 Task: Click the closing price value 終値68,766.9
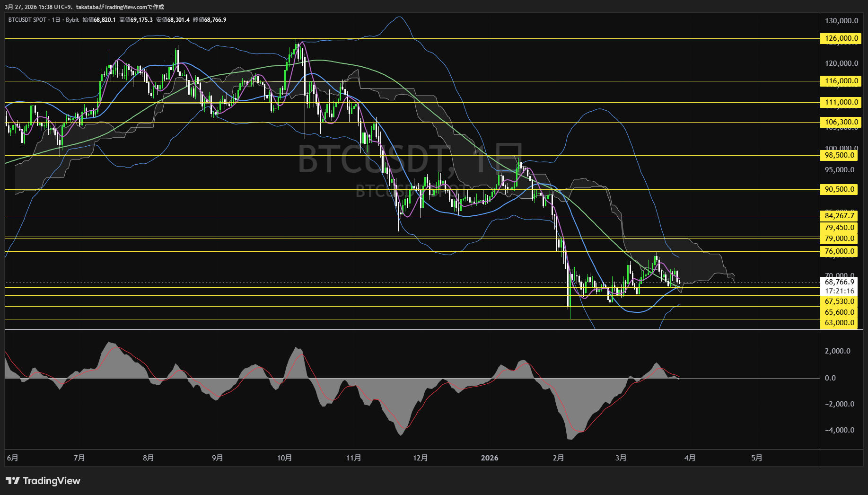pyautogui.click(x=210, y=20)
